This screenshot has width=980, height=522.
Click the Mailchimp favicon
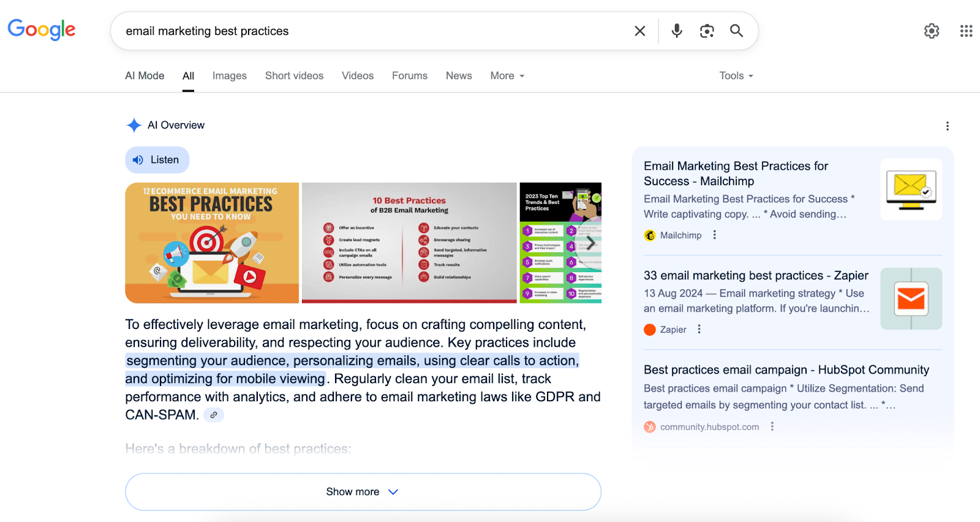coord(650,235)
